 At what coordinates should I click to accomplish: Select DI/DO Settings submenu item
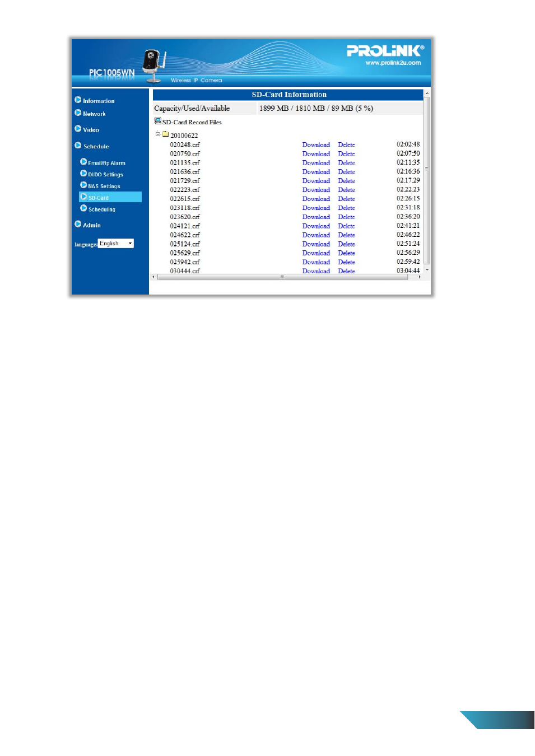[x=105, y=175]
